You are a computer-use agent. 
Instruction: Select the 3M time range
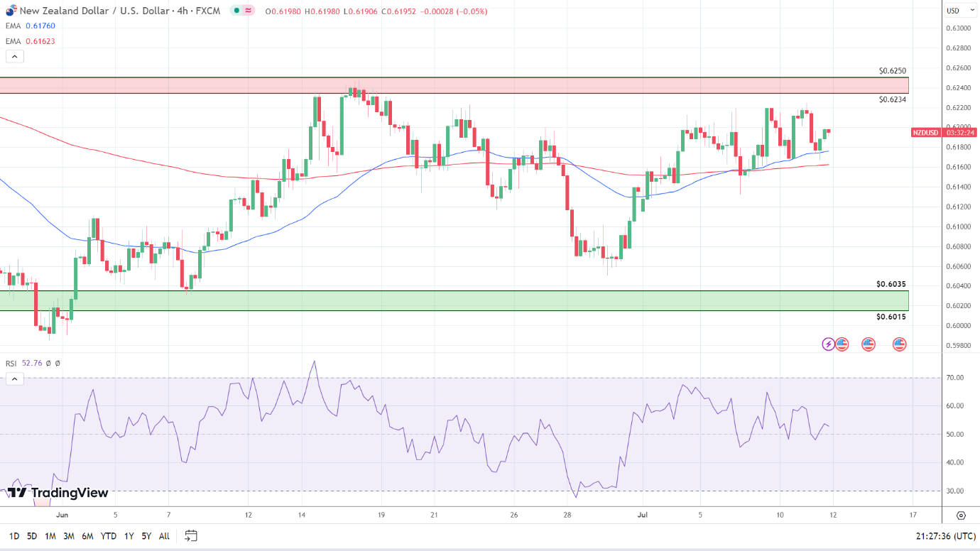coord(69,536)
